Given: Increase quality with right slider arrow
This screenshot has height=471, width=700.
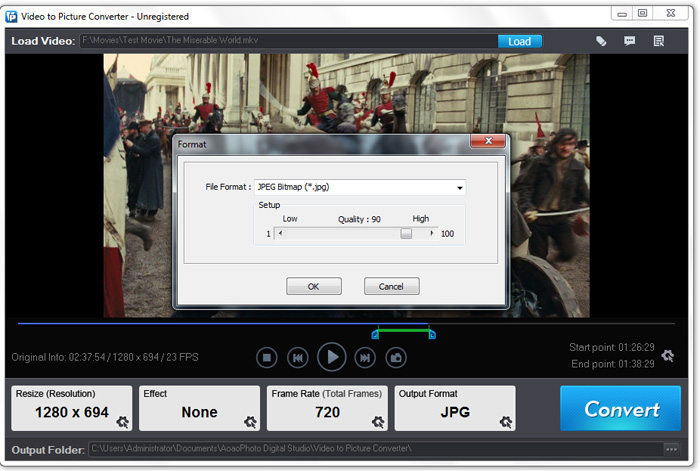Looking at the screenshot, I should coord(432,233).
